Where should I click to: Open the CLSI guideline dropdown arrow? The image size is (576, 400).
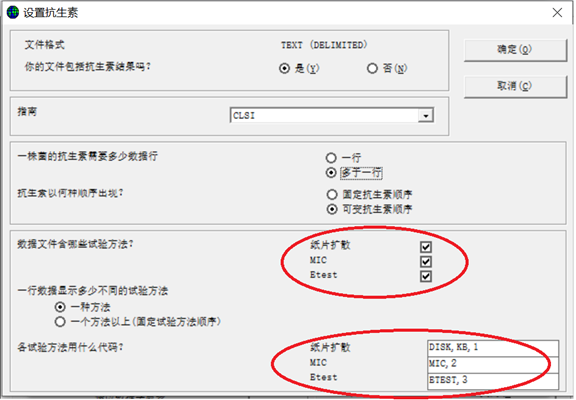click(426, 116)
